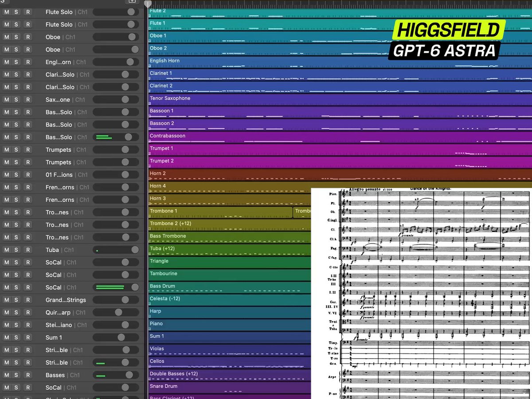This screenshot has height=399, width=532.
Task: Solo the Quir...arp track
Action: (16, 313)
